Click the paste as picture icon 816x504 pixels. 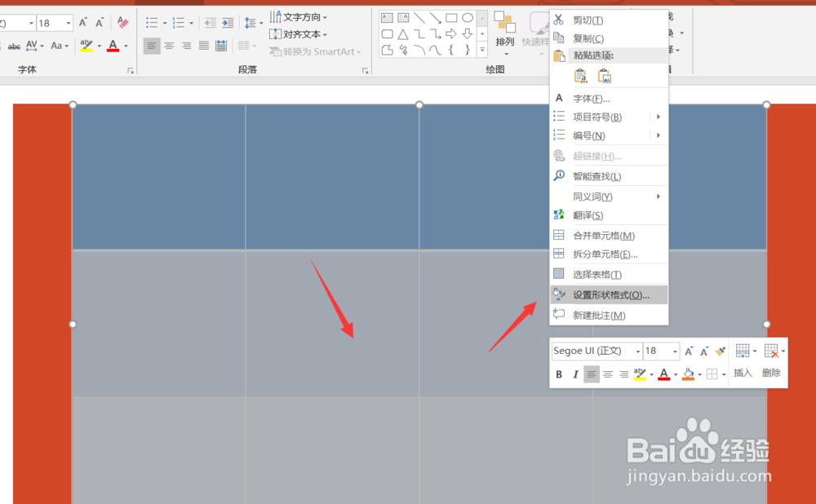604,76
